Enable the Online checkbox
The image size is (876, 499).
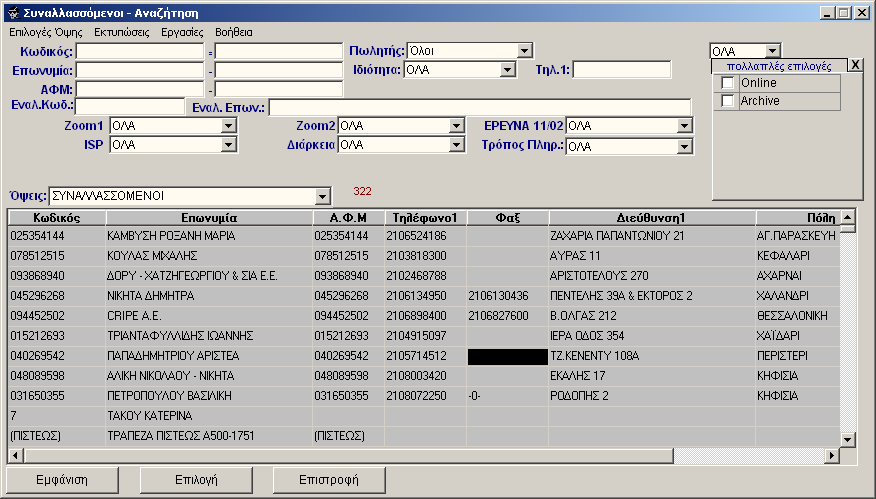tap(728, 83)
